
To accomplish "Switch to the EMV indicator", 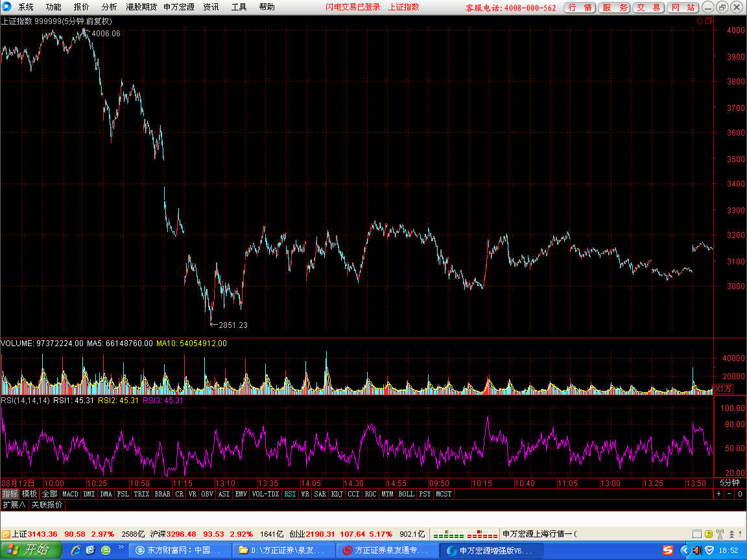I will click(x=241, y=494).
